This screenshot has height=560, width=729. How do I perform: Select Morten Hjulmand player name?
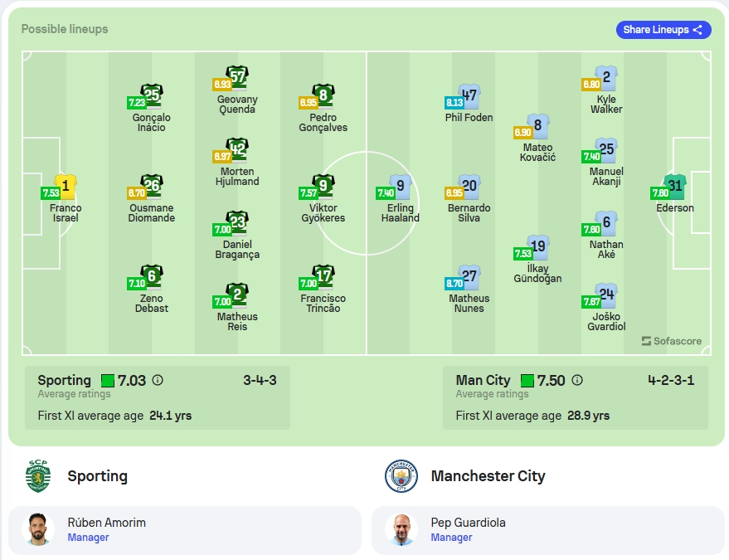(x=237, y=177)
